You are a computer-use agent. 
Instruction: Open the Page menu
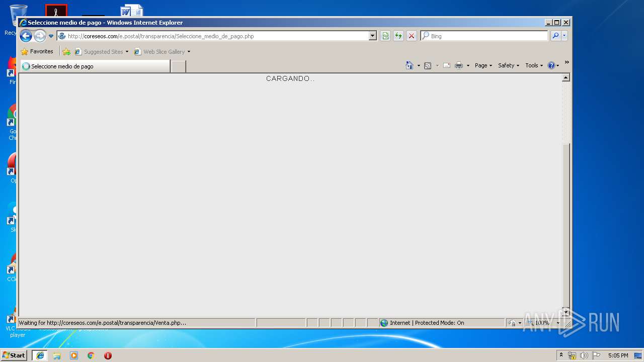[x=484, y=65]
